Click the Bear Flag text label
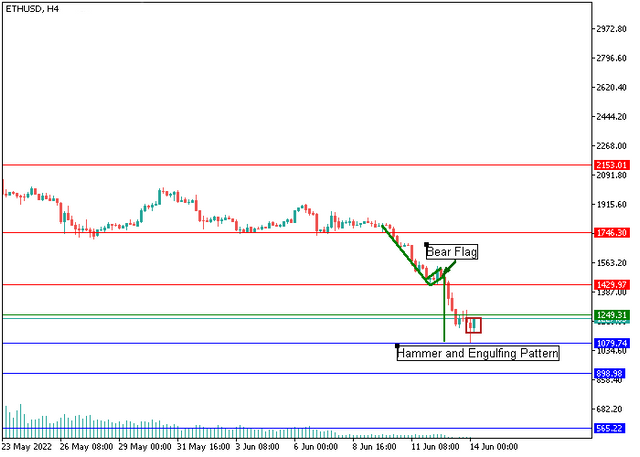640x457 pixels. [x=451, y=252]
